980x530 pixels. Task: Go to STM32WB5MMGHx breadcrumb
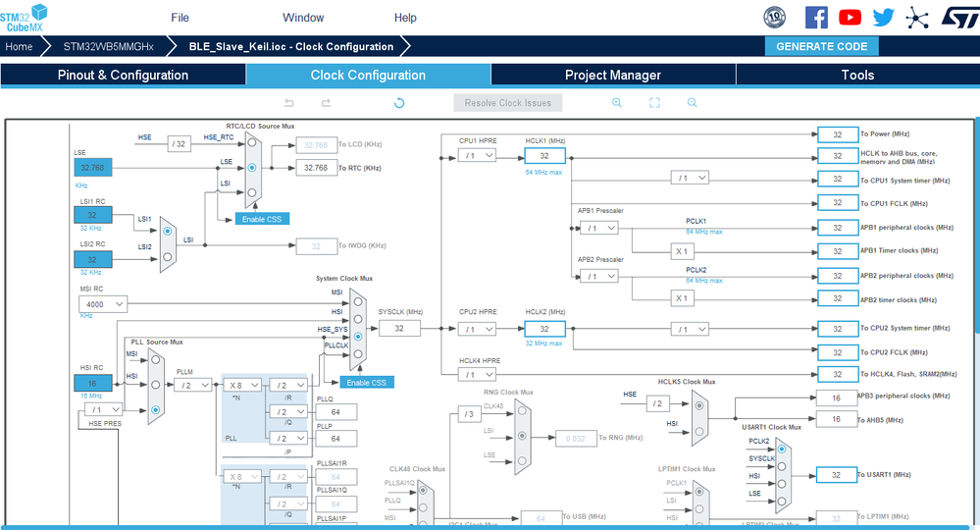(x=108, y=46)
